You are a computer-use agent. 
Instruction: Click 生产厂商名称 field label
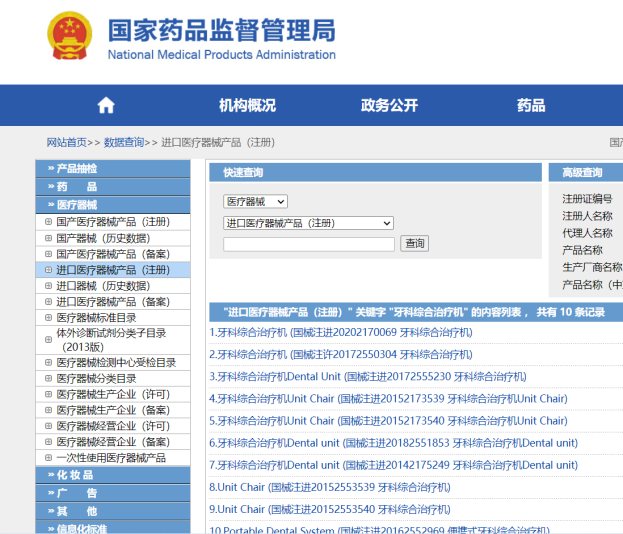point(592,267)
